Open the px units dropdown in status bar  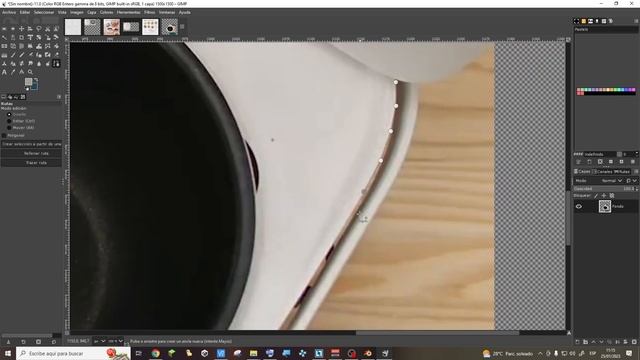(x=100, y=341)
